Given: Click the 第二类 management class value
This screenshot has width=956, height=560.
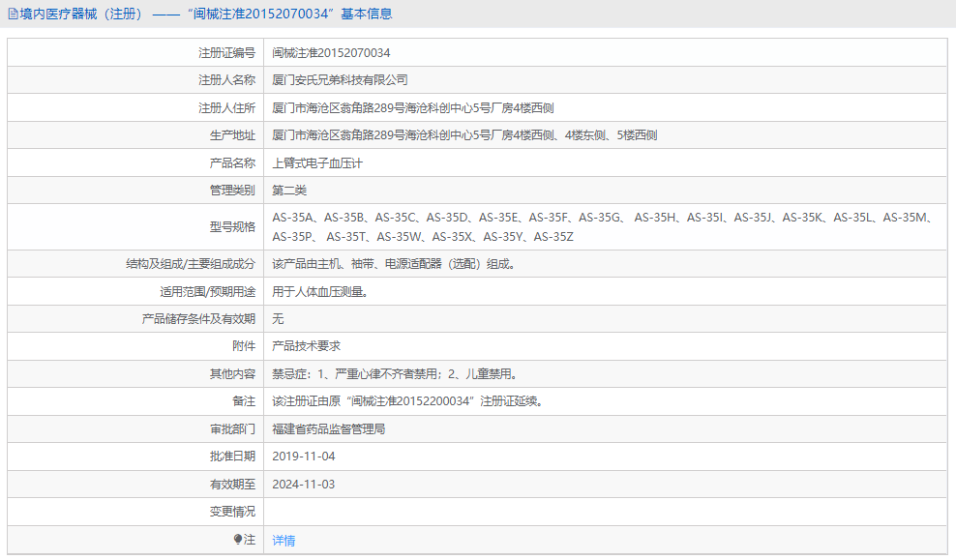Looking at the screenshot, I should tap(289, 191).
